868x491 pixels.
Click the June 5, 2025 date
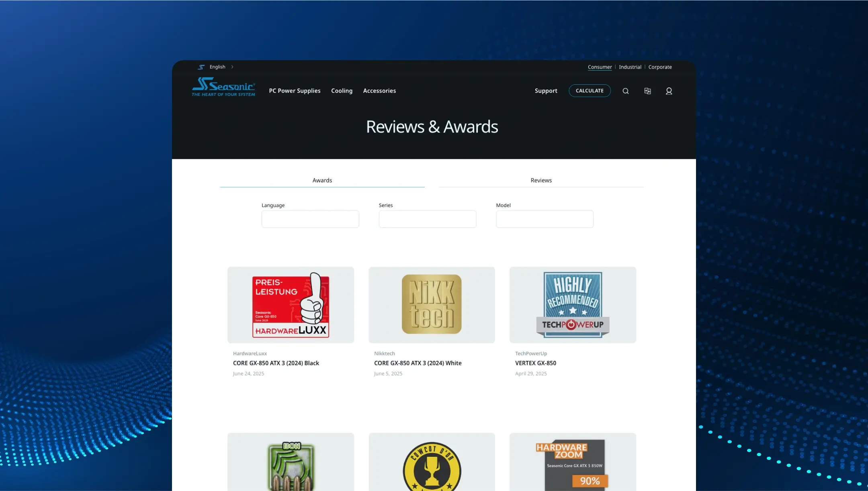point(388,374)
